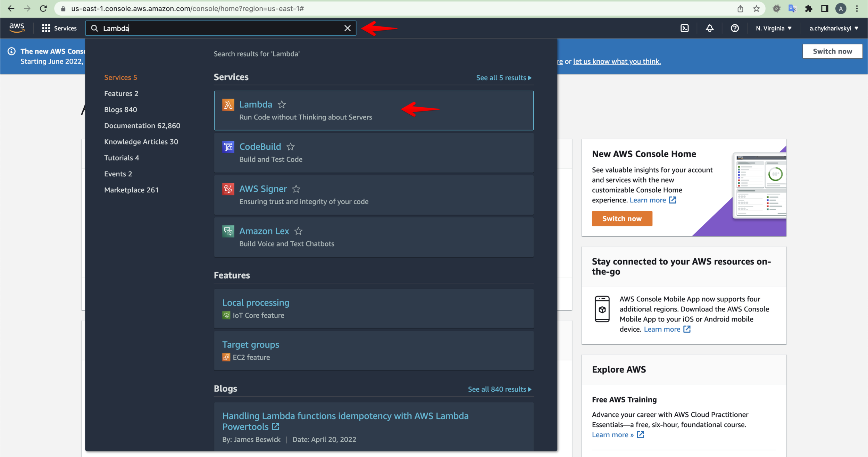868x457 pixels.
Task: Click inside the Lambda search field
Action: [x=222, y=28]
